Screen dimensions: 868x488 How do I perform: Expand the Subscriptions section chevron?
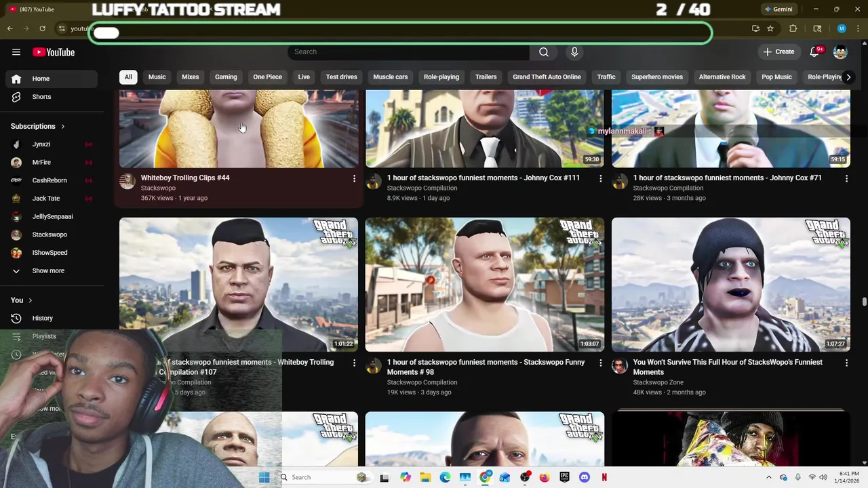click(63, 127)
